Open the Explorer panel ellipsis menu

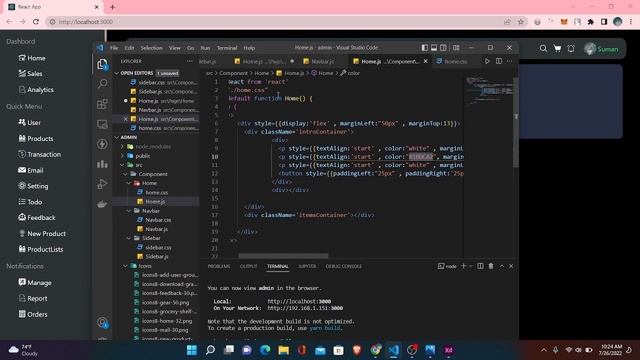(x=190, y=61)
